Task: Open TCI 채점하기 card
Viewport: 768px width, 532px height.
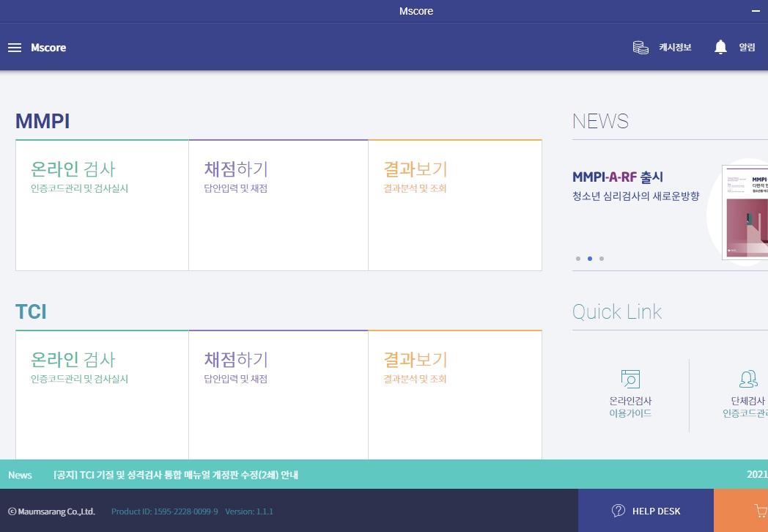Action: point(278,395)
